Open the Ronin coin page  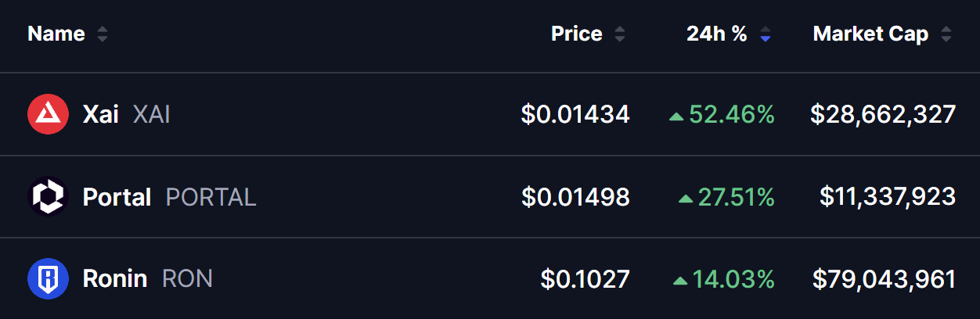(x=114, y=278)
